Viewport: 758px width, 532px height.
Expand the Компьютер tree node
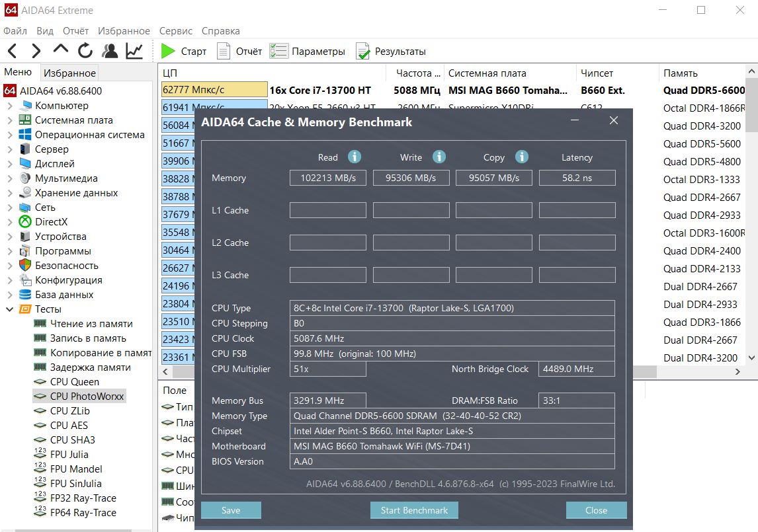tap(10, 105)
